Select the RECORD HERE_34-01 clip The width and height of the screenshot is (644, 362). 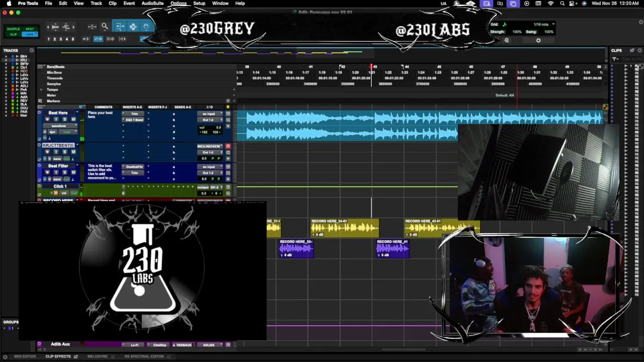[345, 227]
